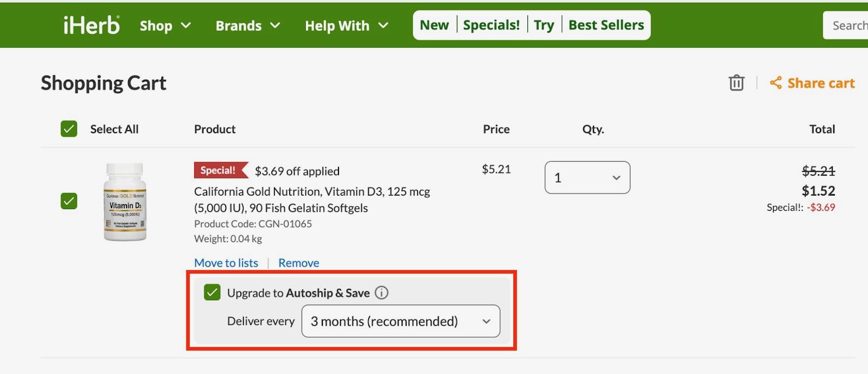
Task: Uncheck the Vitamin D3 product checkbox
Action: point(69,201)
